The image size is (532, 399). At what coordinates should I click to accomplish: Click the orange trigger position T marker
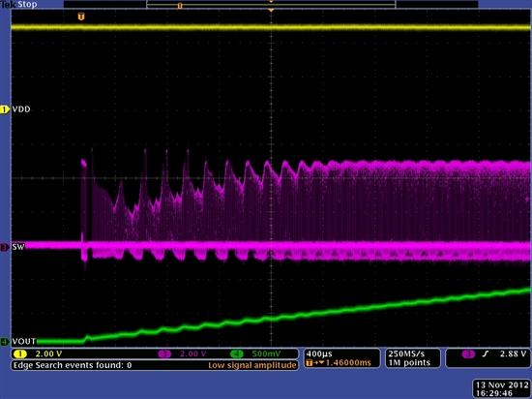point(80,16)
